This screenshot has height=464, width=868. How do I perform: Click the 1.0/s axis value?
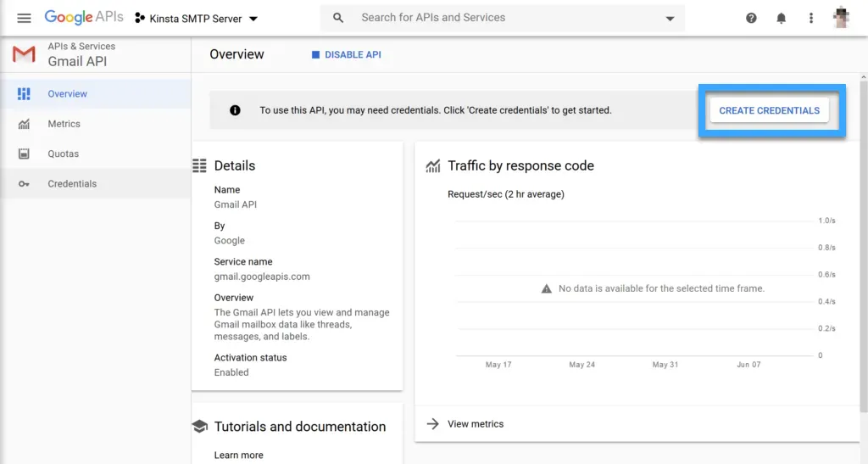pyautogui.click(x=826, y=221)
